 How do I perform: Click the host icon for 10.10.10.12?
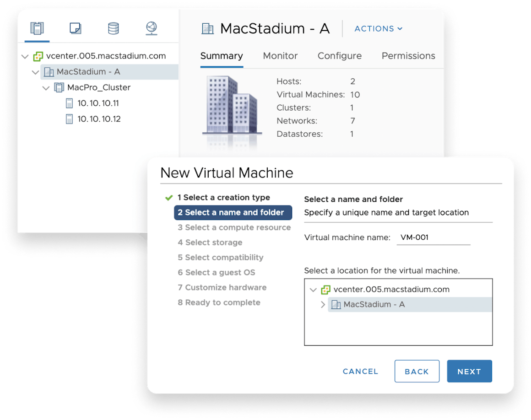tap(69, 119)
